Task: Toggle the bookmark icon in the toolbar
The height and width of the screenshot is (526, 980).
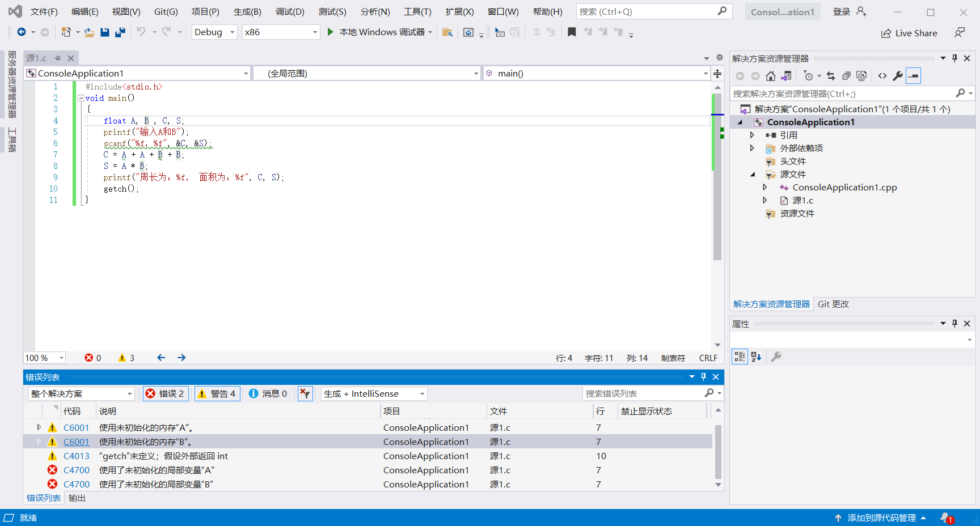Action: pos(572,32)
